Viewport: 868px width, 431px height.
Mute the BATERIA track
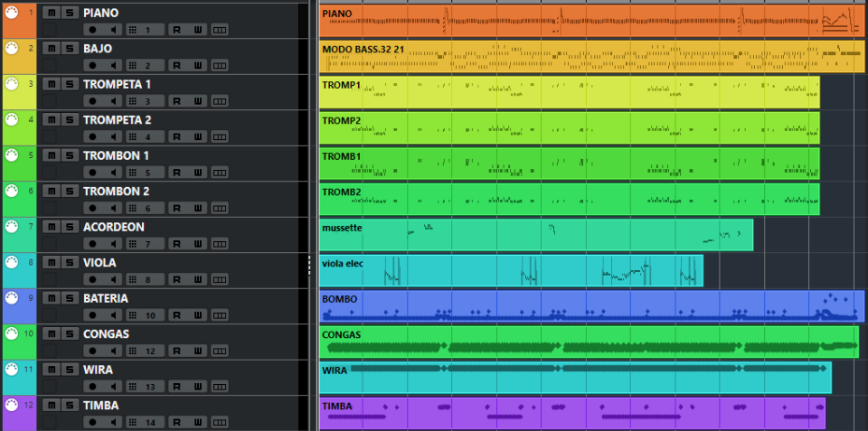pos(51,298)
